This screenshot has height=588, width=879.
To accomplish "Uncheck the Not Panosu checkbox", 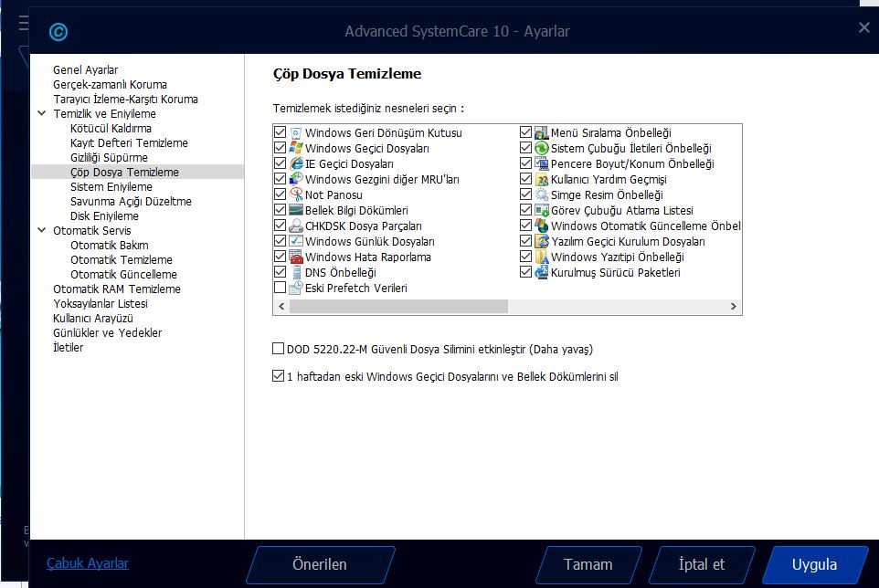I will pyautogui.click(x=281, y=194).
